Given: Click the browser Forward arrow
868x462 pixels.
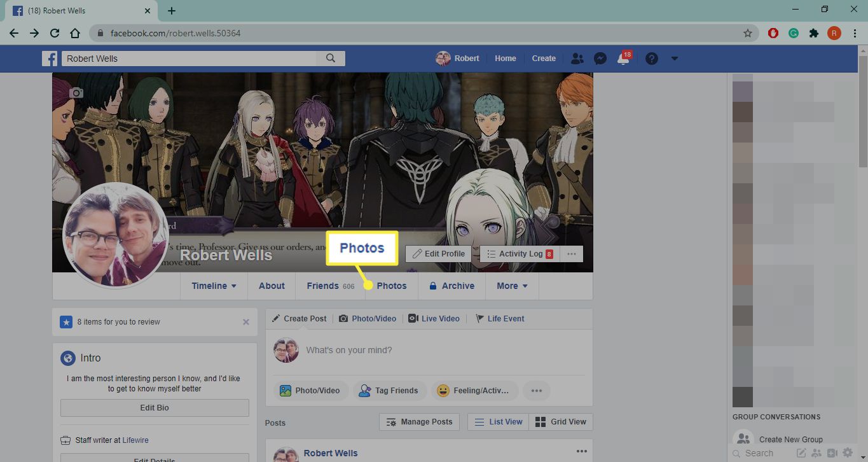Looking at the screenshot, I should 34,33.
